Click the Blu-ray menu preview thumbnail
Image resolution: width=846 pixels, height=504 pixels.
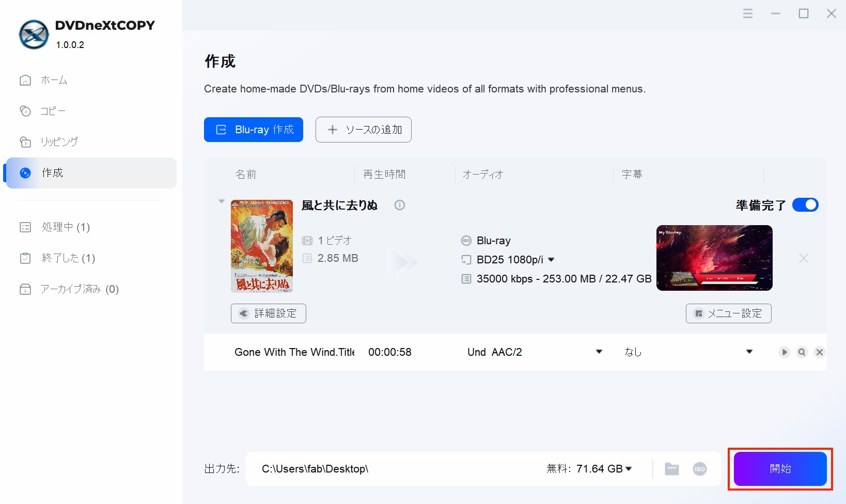coord(714,258)
